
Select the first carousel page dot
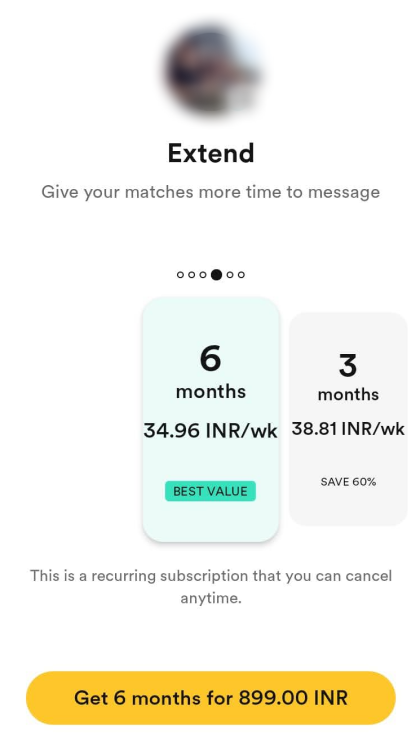tap(180, 275)
